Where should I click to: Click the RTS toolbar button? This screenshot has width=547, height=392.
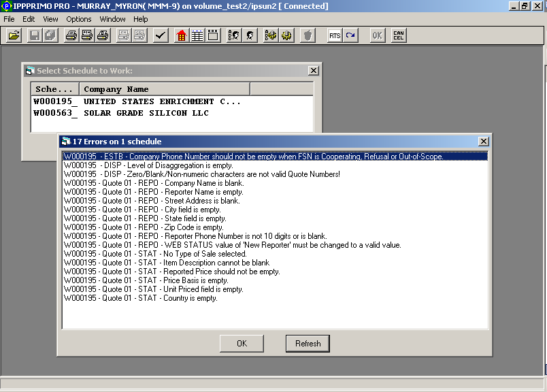pyautogui.click(x=335, y=35)
